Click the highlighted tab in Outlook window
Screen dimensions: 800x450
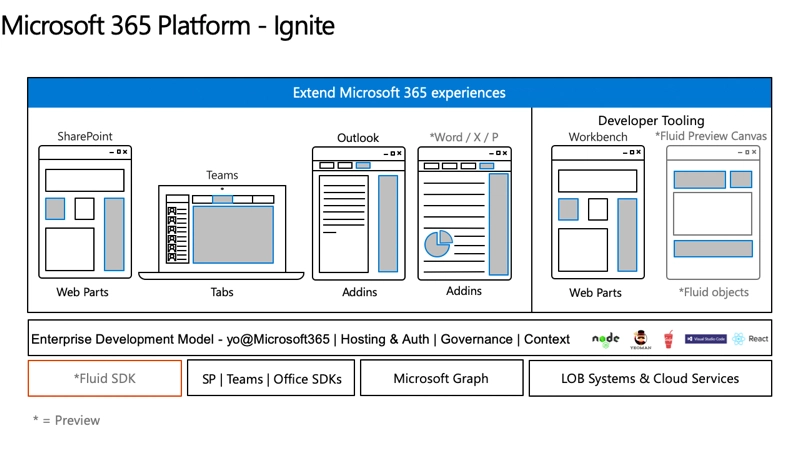pos(363,165)
